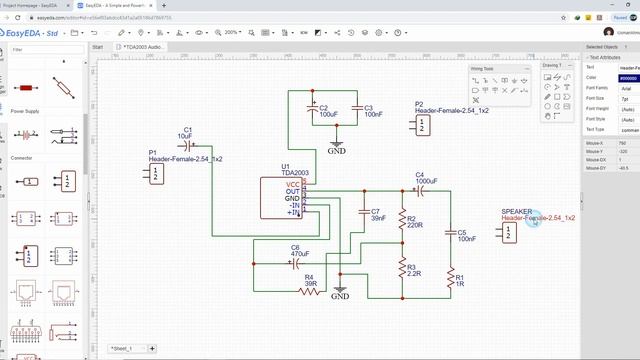Screen dimensions: 640x360
Task: Open the Font Weight dropdown
Action: click(x=629, y=109)
